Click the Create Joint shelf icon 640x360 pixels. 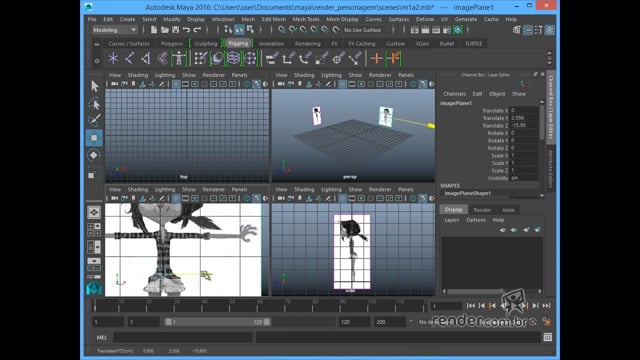[129, 58]
